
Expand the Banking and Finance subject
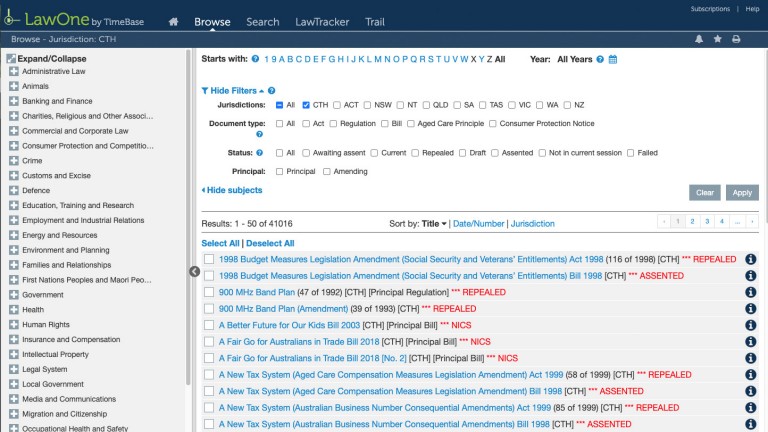(x=14, y=101)
